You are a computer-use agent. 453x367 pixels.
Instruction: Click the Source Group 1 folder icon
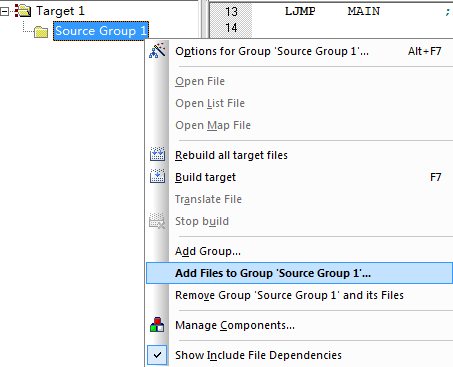pyautogui.click(x=41, y=32)
